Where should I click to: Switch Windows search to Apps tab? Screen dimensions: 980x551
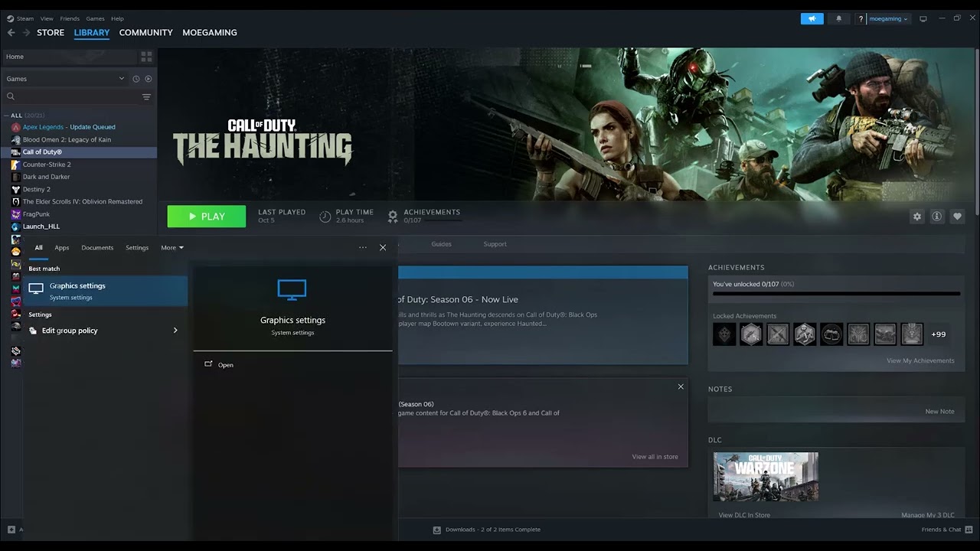62,248
